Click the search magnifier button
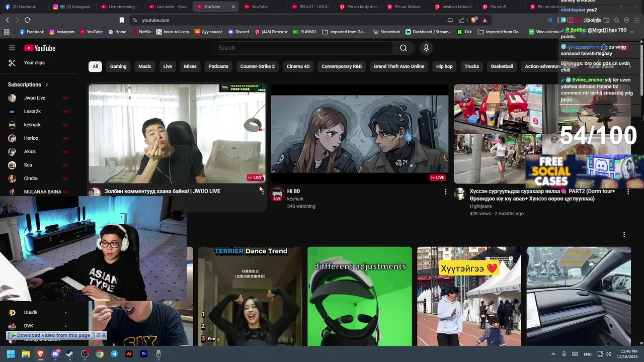Screen dimensions: 644x362 [404, 48]
